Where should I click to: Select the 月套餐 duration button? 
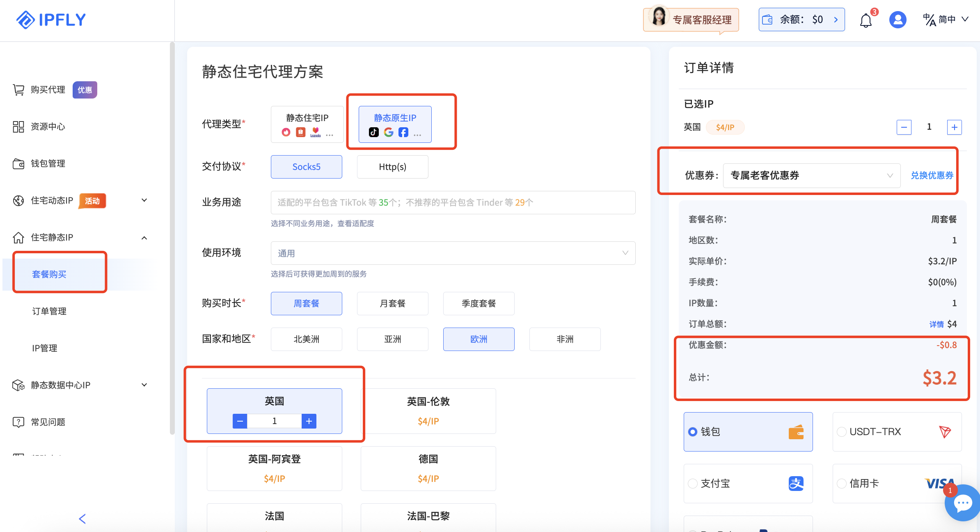[x=392, y=304]
